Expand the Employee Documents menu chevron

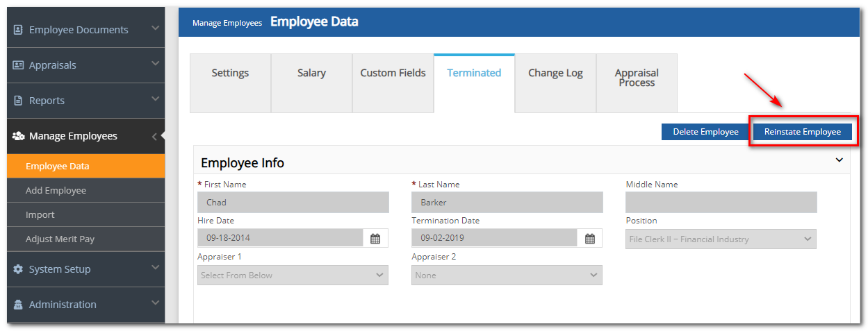pos(155,28)
